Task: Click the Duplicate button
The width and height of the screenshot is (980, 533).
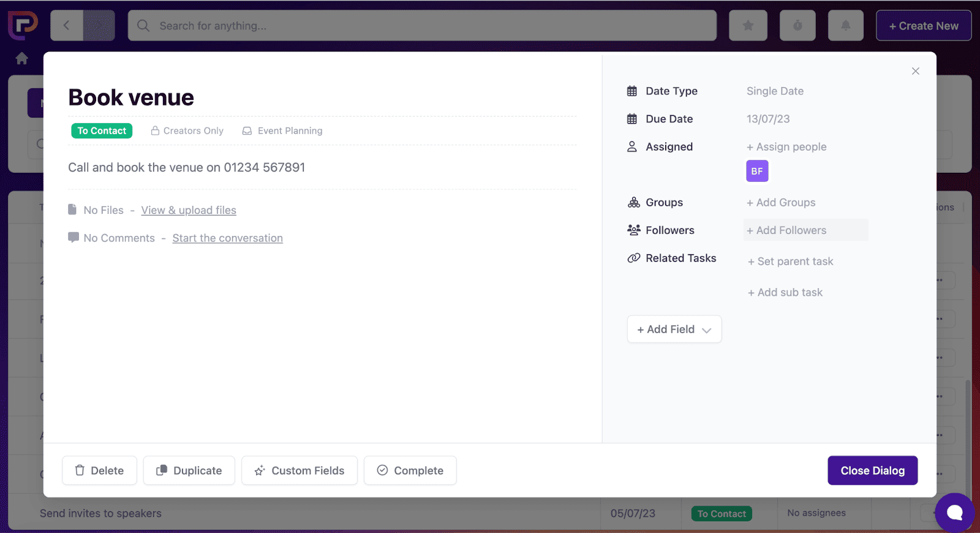Action: coord(189,471)
